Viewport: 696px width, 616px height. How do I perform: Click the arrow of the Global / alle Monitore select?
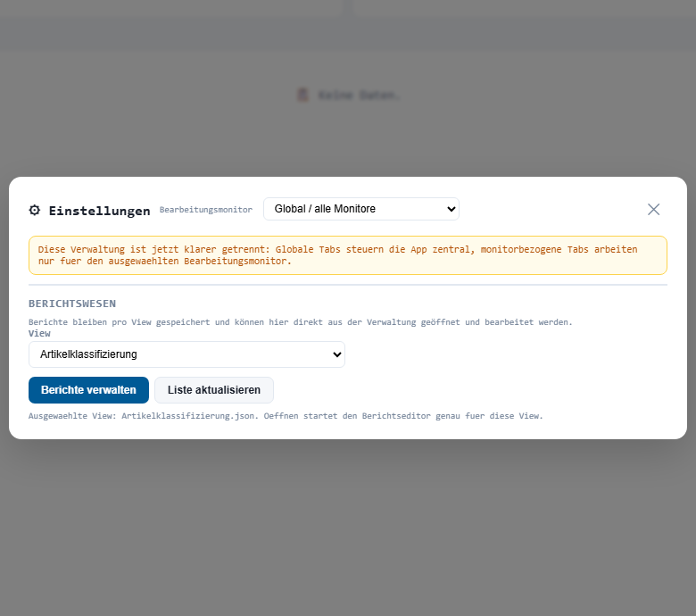click(x=451, y=209)
